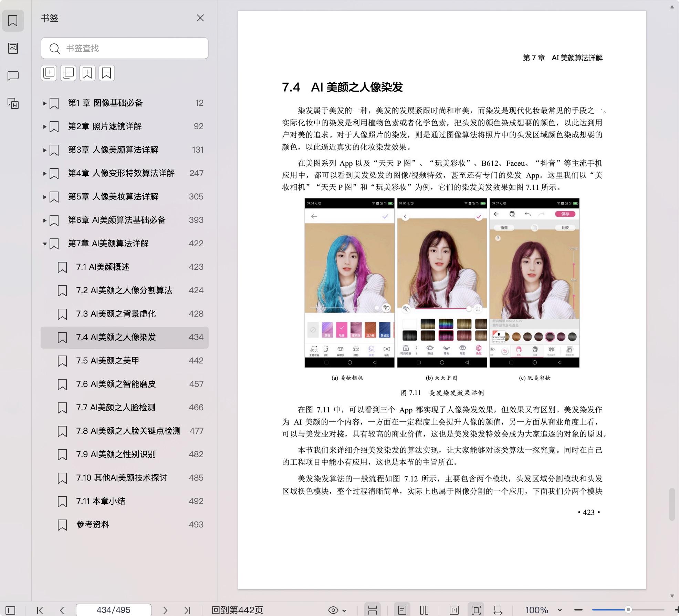Click heading 7.4 AI 美颜之人像染发 in page
The height and width of the screenshot is (616, 679).
342,87
